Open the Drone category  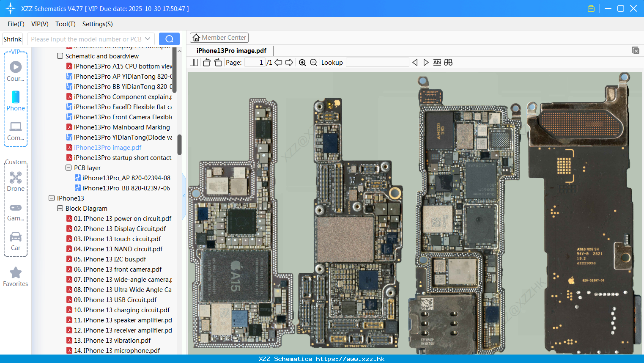point(16,177)
